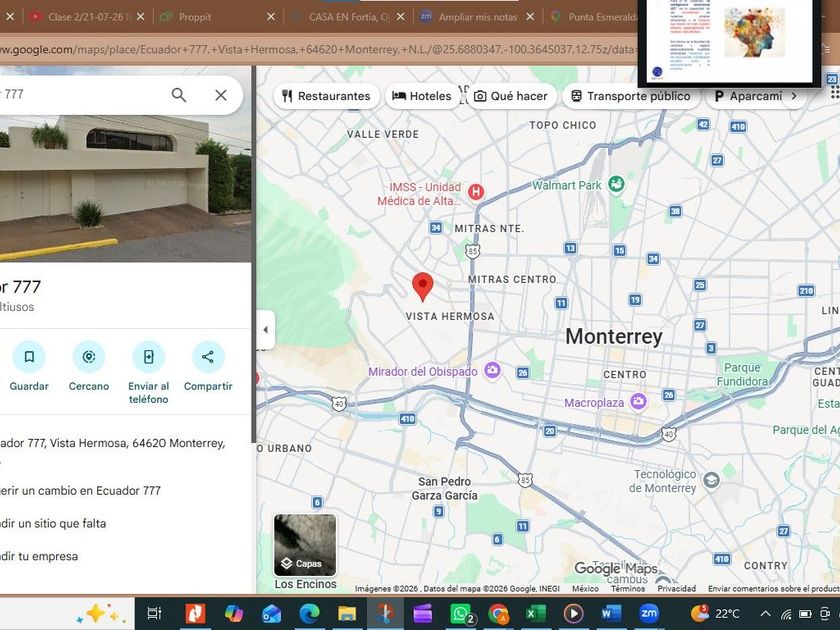
Task: Click the Mirador del Obispado camera marker
Action: 492,370
